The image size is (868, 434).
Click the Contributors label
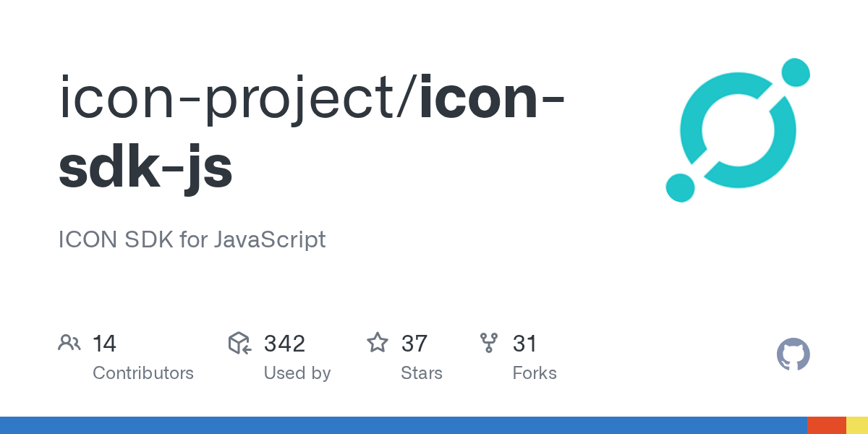coord(143,373)
